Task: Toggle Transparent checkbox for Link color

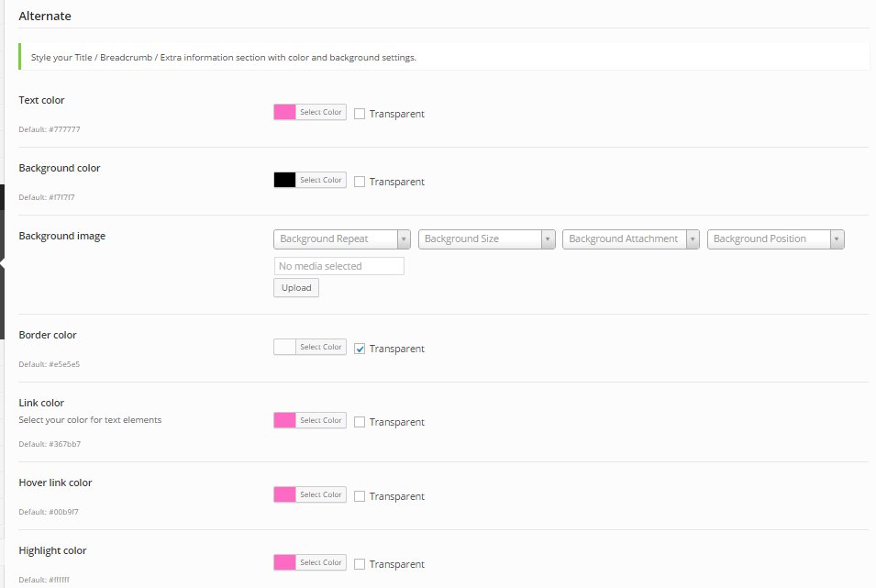Action: pyautogui.click(x=360, y=422)
